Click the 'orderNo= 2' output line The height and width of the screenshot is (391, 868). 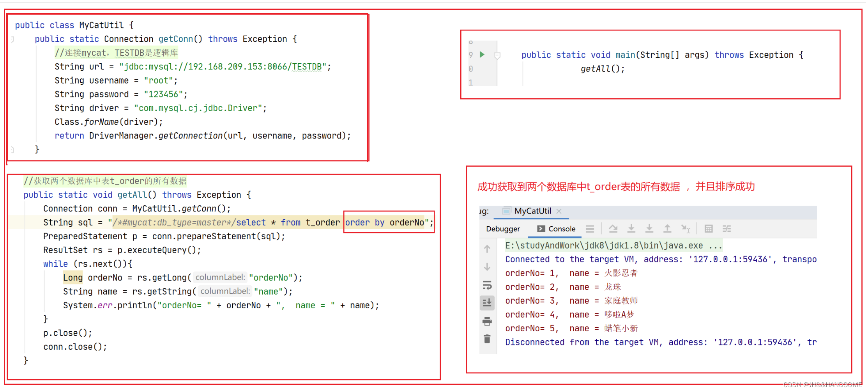tap(563, 287)
